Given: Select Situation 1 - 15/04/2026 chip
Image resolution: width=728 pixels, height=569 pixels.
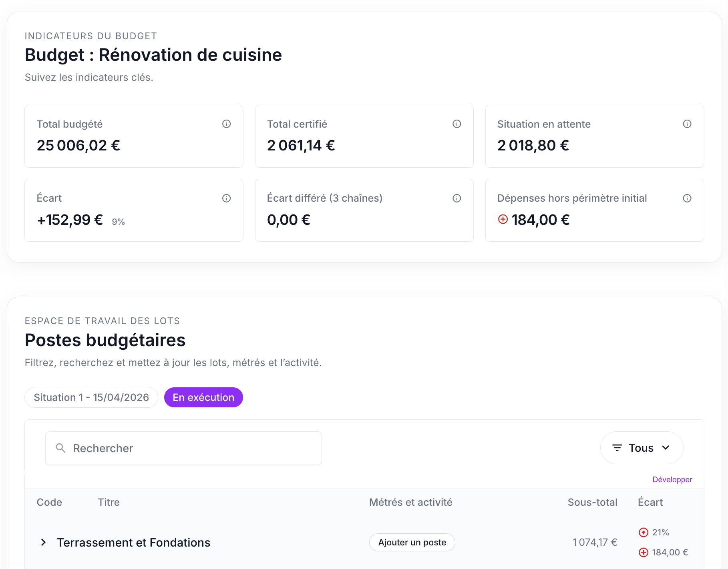Looking at the screenshot, I should click(91, 397).
